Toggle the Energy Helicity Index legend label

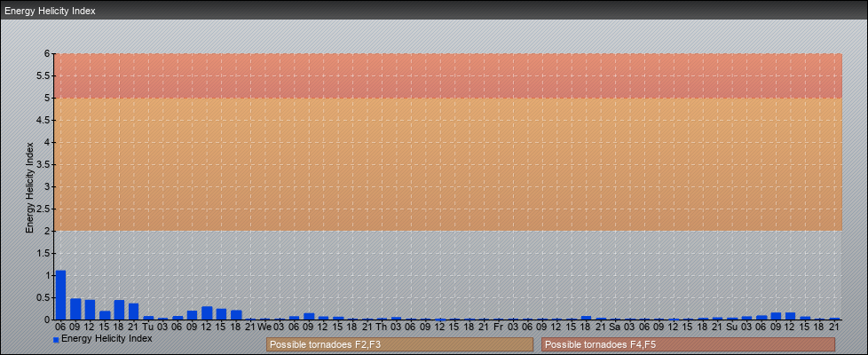tap(107, 338)
